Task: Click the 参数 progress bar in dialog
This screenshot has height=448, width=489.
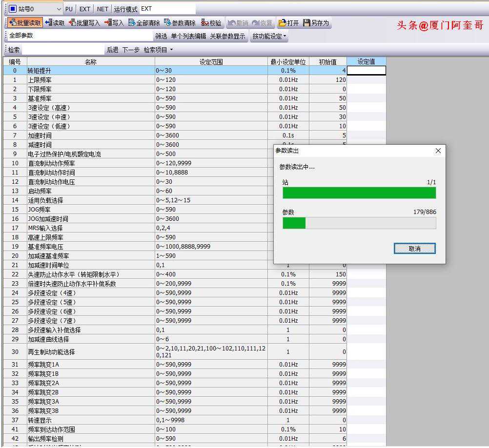Action: [359, 223]
